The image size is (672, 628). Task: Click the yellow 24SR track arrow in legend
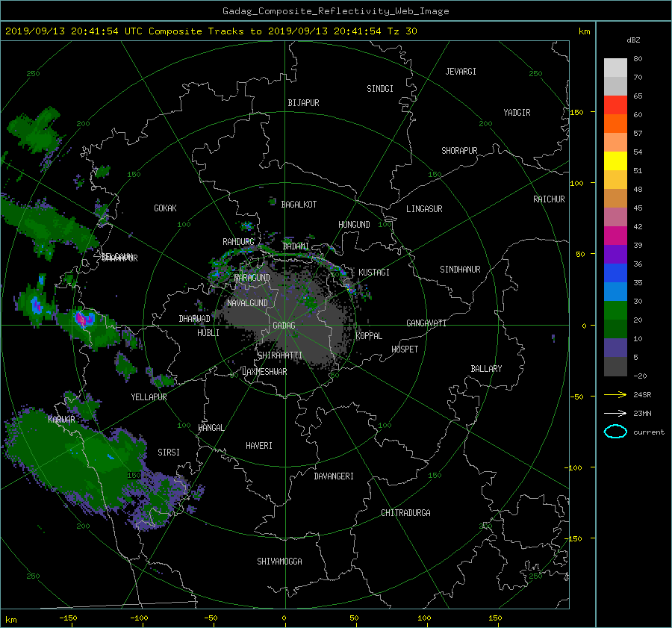coord(615,395)
